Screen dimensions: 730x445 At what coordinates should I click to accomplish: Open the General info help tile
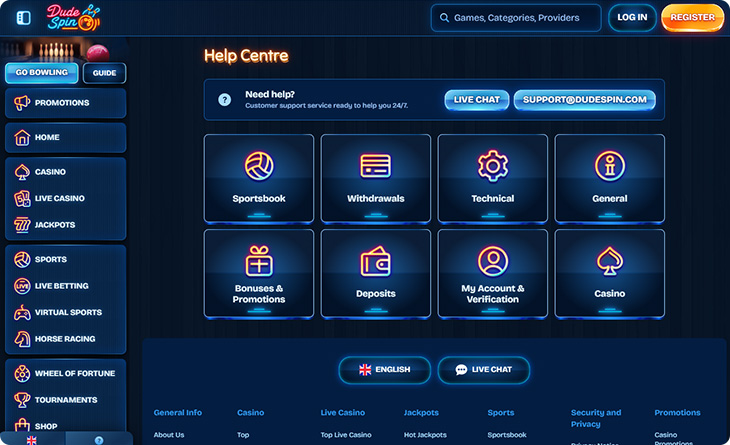(x=610, y=178)
